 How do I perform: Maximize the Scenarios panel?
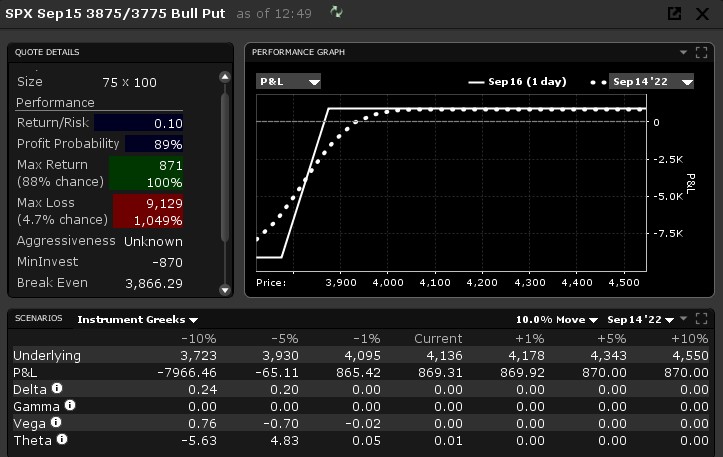tap(702, 319)
